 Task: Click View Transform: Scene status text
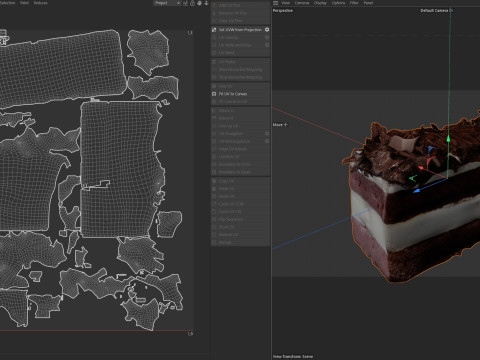(293, 357)
